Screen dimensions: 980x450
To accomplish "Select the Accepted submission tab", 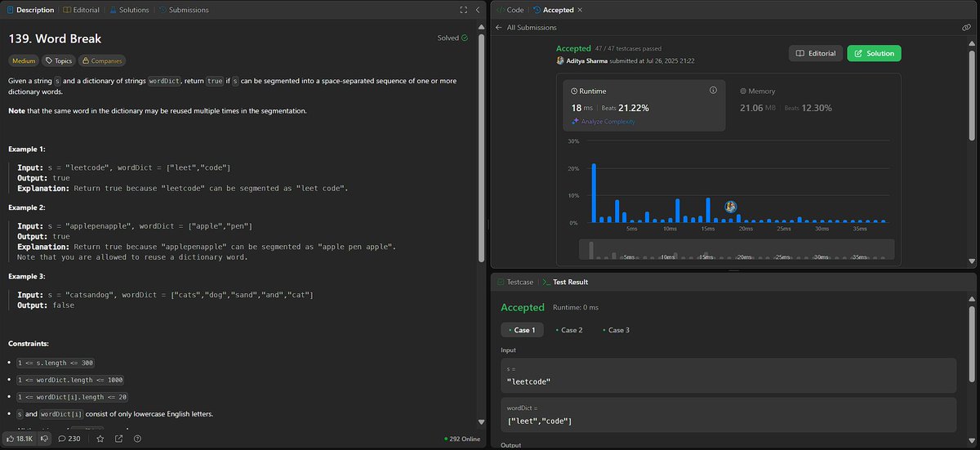I will [553, 10].
